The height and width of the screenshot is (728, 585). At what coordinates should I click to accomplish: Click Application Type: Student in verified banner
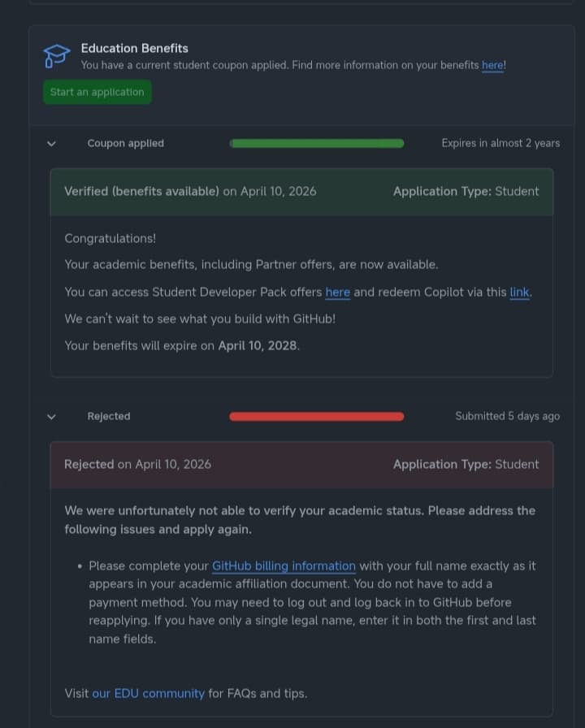(x=466, y=191)
